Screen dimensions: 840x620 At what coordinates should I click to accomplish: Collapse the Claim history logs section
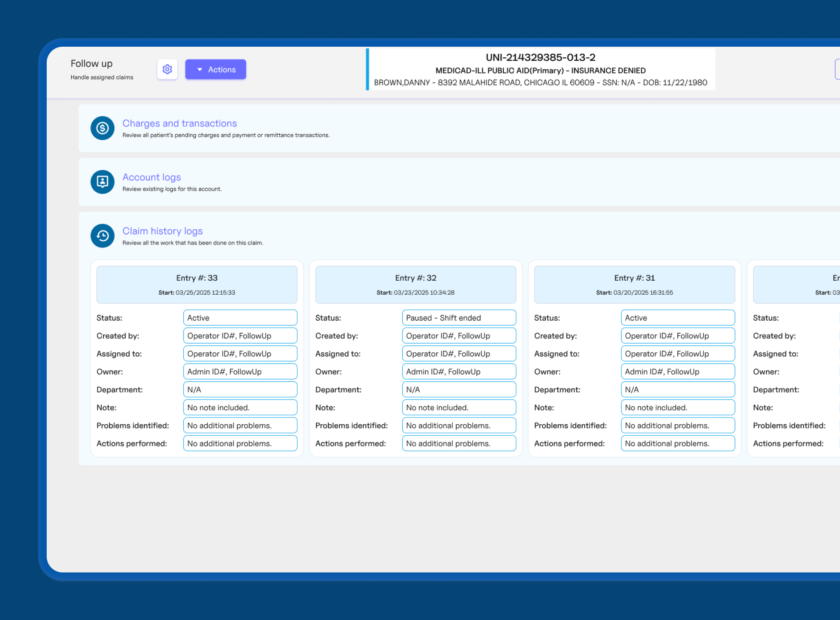click(x=163, y=231)
